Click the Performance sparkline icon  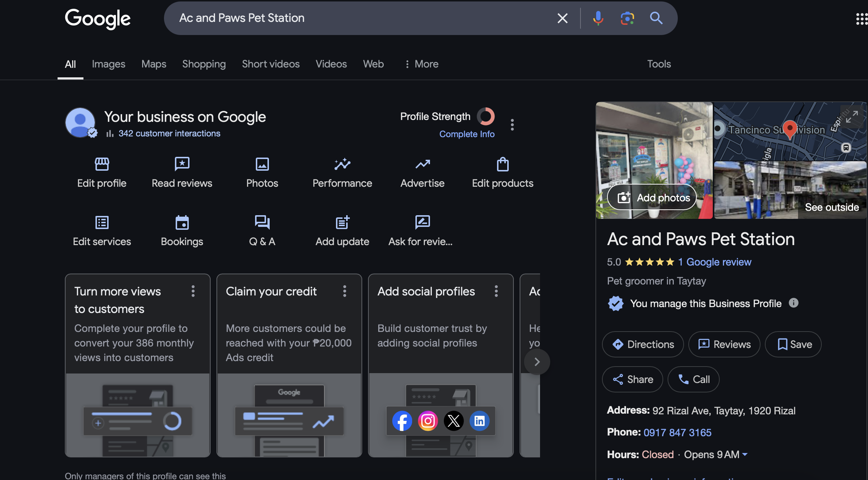[342, 164]
